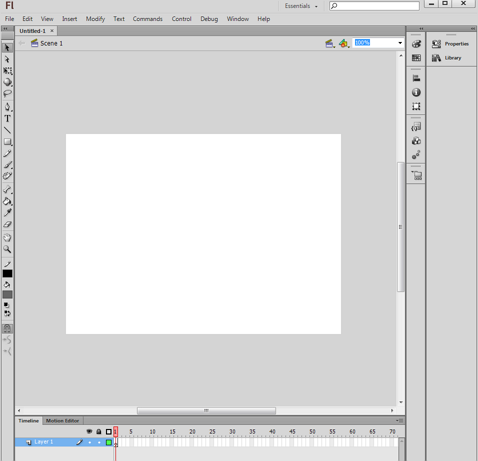Select the Lasso tool
The height and width of the screenshot is (461, 478).
7,93
